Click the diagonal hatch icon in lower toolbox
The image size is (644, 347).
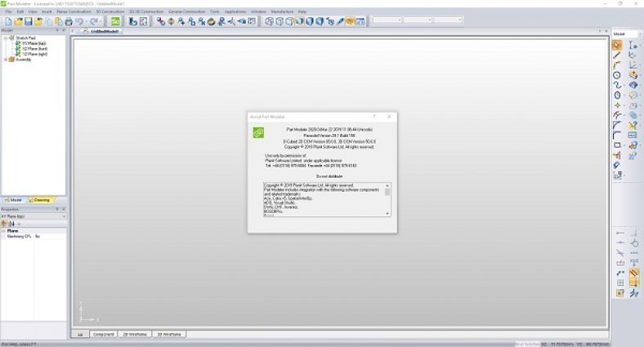pyautogui.click(x=634, y=273)
